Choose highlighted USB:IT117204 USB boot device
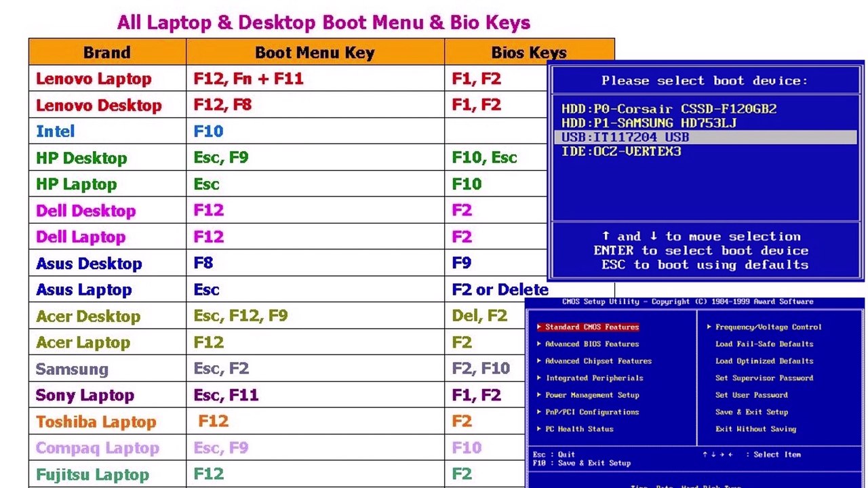This screenshot has width=868, height=488. click(705, 137)
